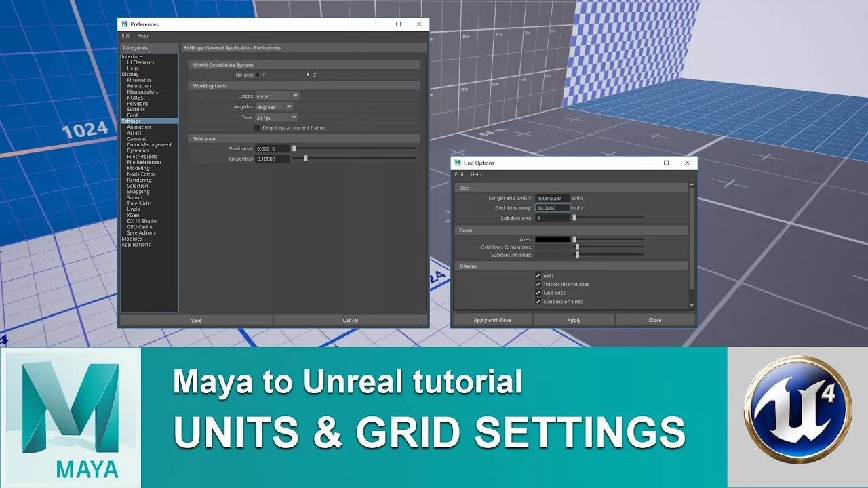The image size is (868, 488).
Task: Select Node Editor in the Categories list
Action: click(x=141, y=174)
